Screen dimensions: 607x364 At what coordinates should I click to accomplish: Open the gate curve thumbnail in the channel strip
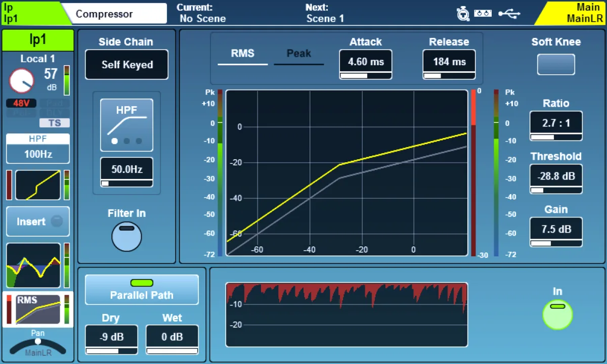38,185
